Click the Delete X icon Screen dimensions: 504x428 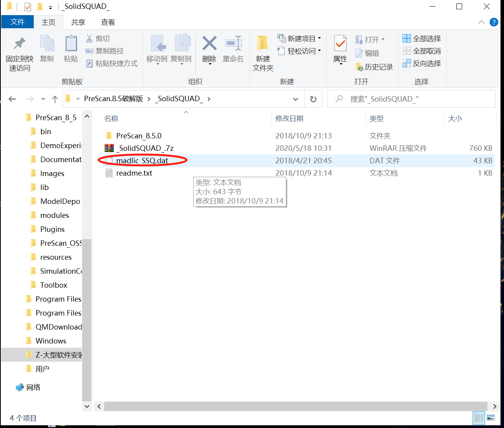[x=209, y=43]
